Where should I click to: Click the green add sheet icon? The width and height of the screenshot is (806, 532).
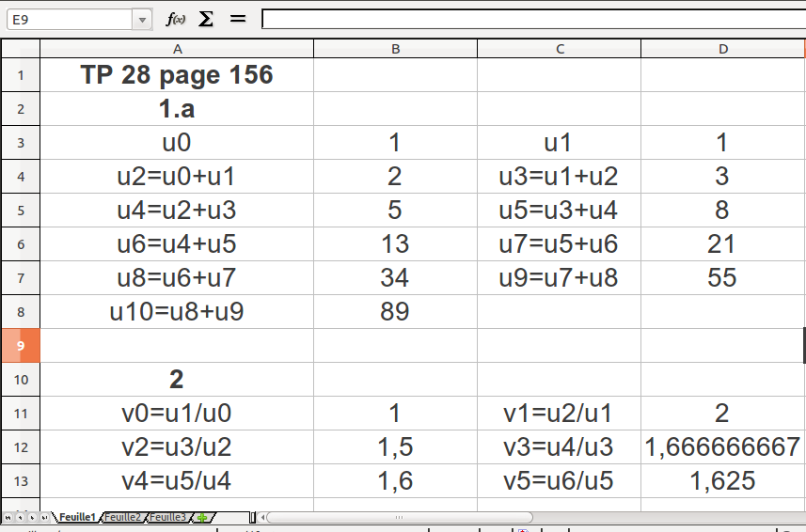pyautogui.click(x=202, y=517)
